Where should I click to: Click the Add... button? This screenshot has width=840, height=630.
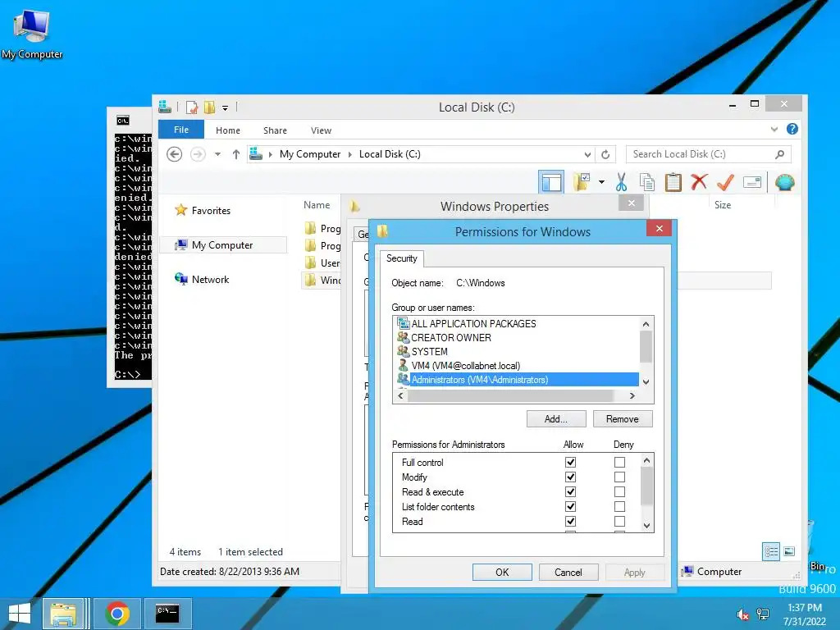[556, 419]
